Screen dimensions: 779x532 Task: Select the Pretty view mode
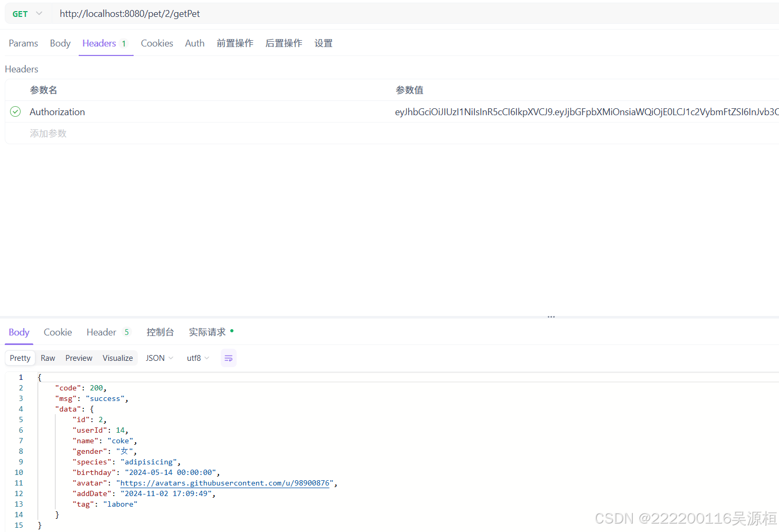[20, 358]
